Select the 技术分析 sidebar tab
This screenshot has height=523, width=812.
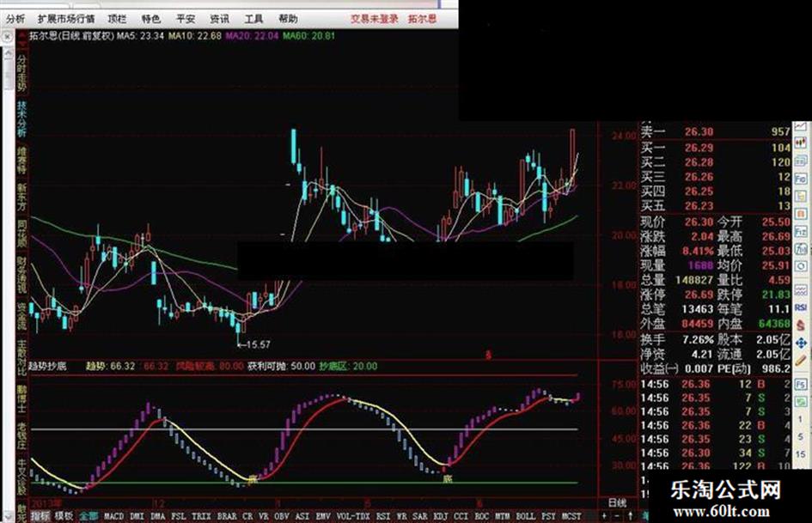(21, 119)
